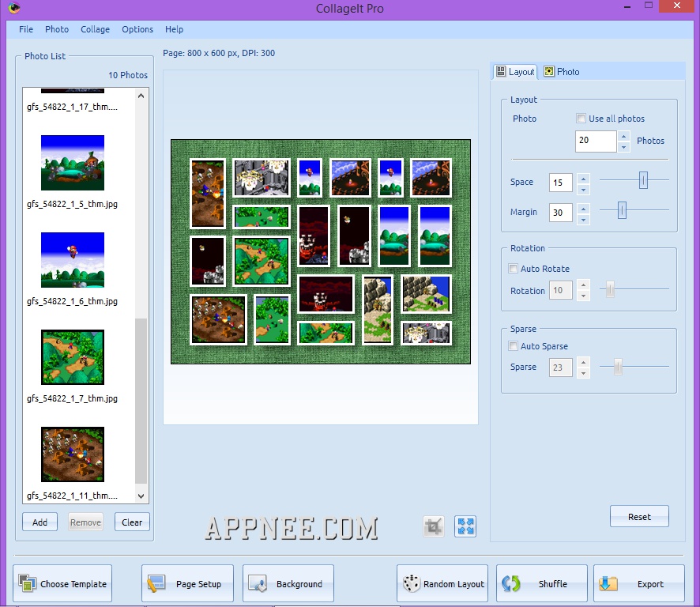The height and width of the screenshot is (607, 700).
Task: Click the Sparse slider handle
Action: click(618, 367)
